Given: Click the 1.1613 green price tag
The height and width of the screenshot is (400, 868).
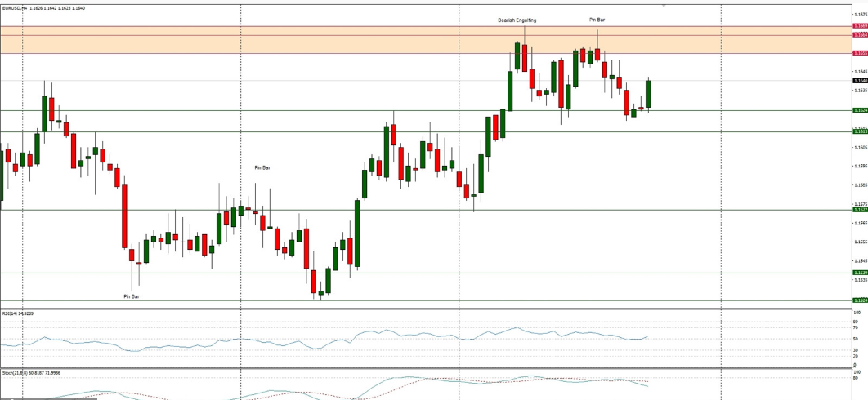Looking at the screenshot, I should point(860,131).
